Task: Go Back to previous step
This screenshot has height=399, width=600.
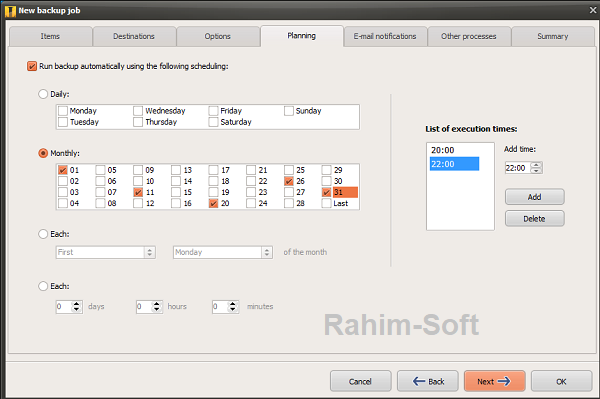Action: 428,381
